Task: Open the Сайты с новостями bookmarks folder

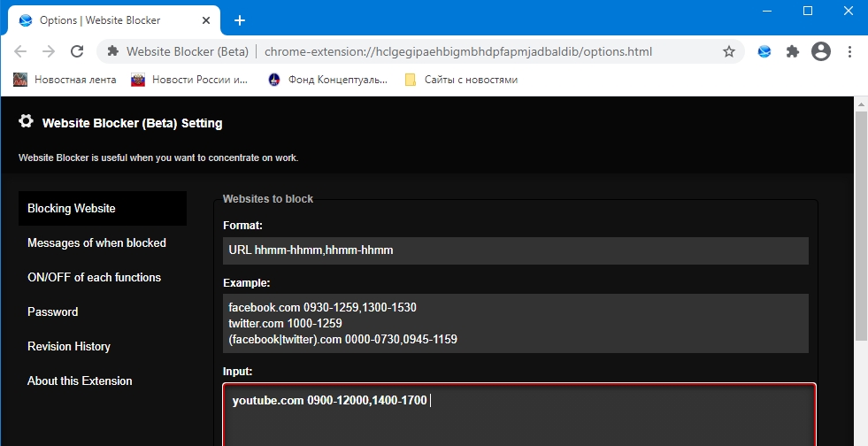Action: pos(461,80)
